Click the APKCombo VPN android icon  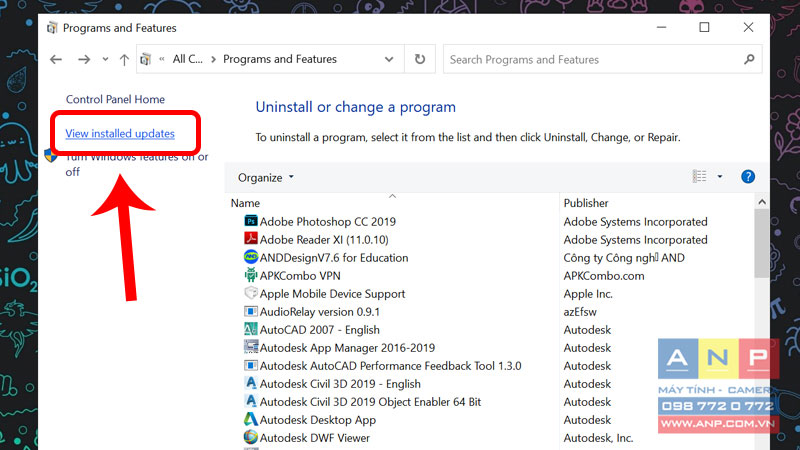pyautogui.click(x=251, y=275)
